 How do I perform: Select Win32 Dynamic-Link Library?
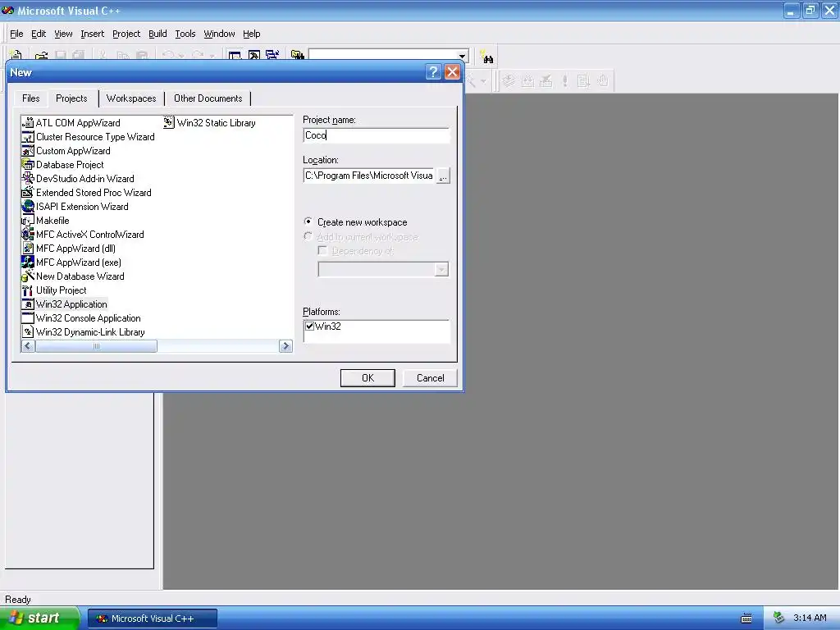pyautogui.click(x=84, y=331)
